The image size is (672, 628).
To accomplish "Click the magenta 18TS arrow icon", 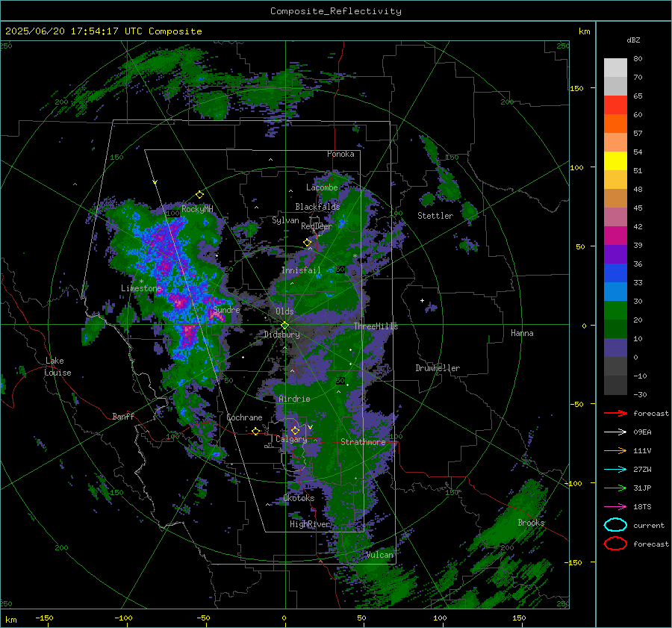I will point(615,507).
